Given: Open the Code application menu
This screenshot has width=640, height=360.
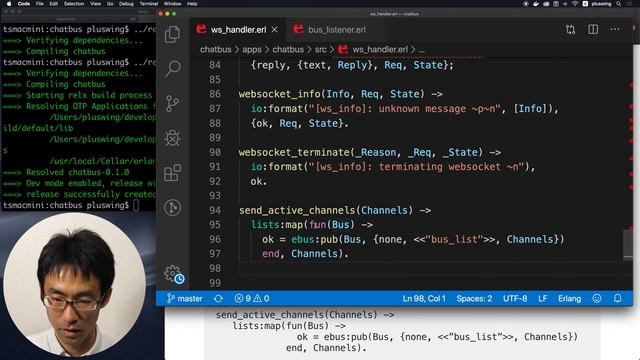Looking at the screenshot, I should (x=24, y=4).
